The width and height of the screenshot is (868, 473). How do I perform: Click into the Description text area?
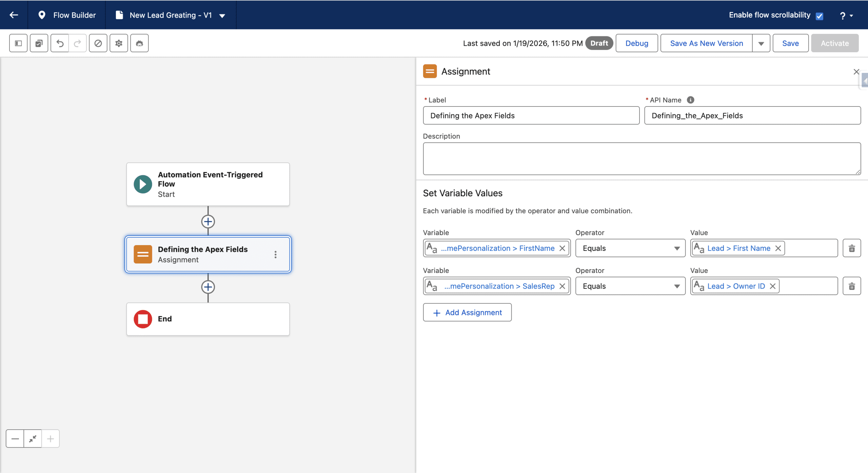coord(641,158)
